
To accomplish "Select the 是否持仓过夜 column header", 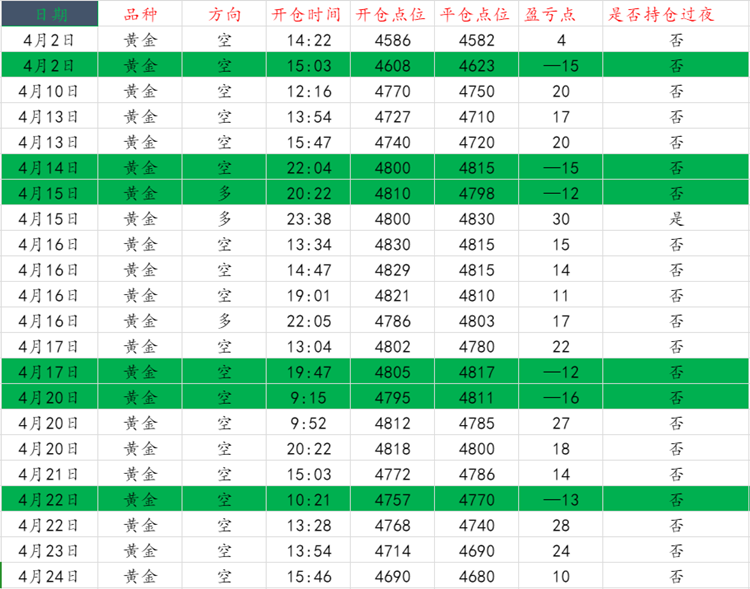I will click(676, 13).
